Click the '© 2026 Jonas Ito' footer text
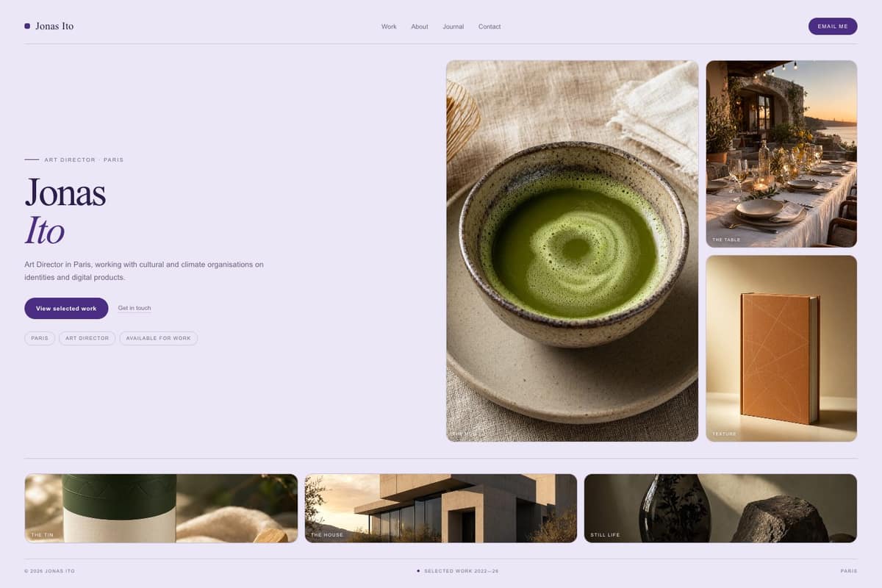Viewport: 882px width, 588px height. 49,571
